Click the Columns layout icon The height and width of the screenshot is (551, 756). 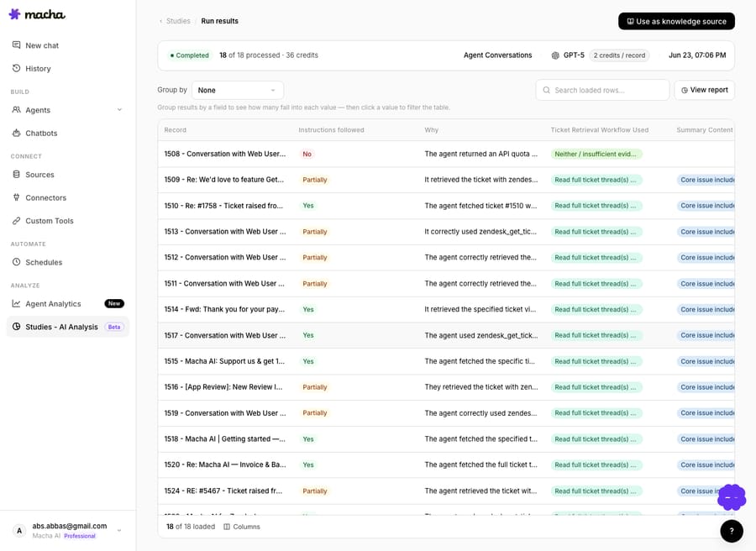coord(227,527)
